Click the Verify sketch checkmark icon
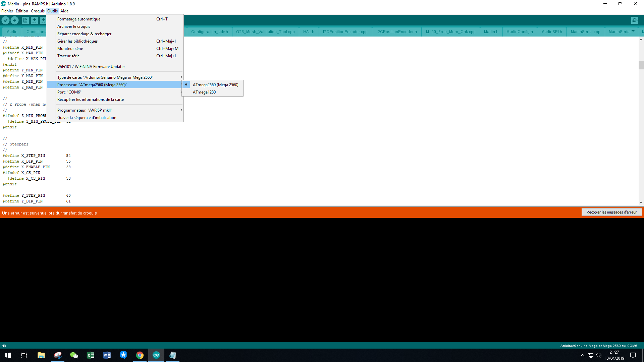The image size is (644, 362). 5,20
